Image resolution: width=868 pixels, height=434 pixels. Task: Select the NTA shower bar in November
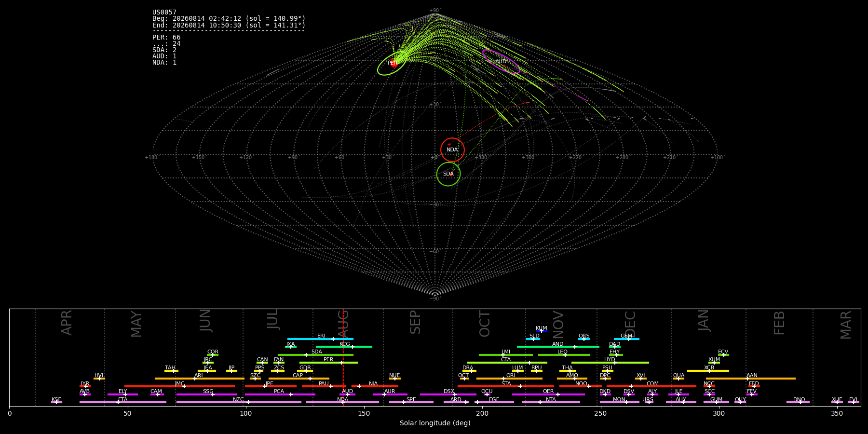(x=551, y=402)
